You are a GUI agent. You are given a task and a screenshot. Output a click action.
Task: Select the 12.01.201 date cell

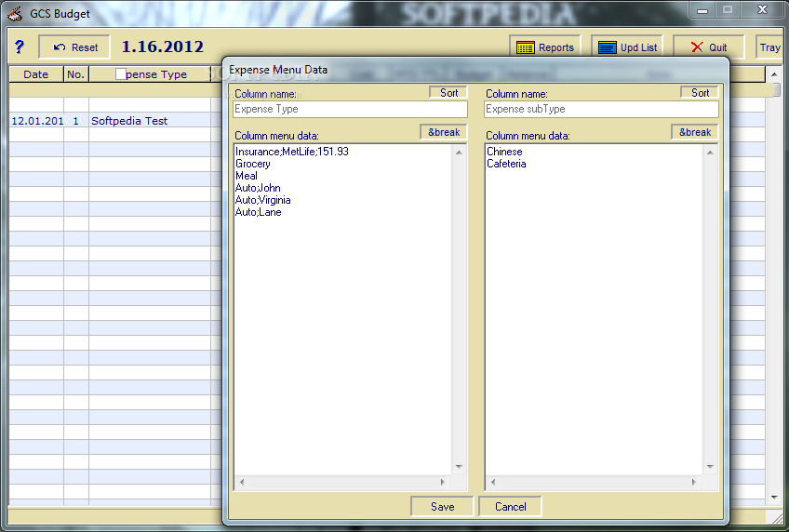click(x=36, y=121)
